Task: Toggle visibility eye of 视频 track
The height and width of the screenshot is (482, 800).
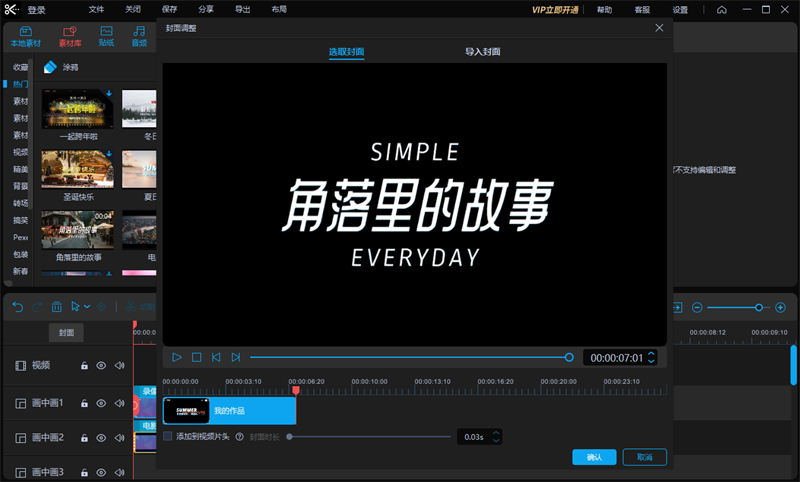Action: pyautogui.click(x=101, y=366)
